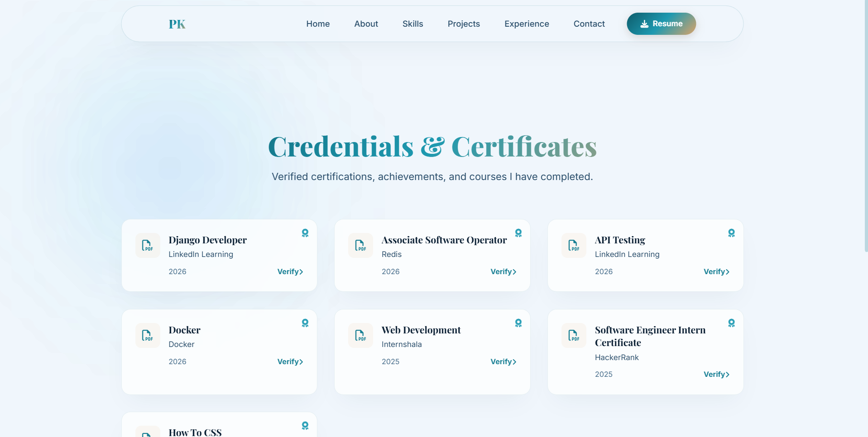Click the Credentials & Certificates heading
868x437 pixels.
[432, 147]
